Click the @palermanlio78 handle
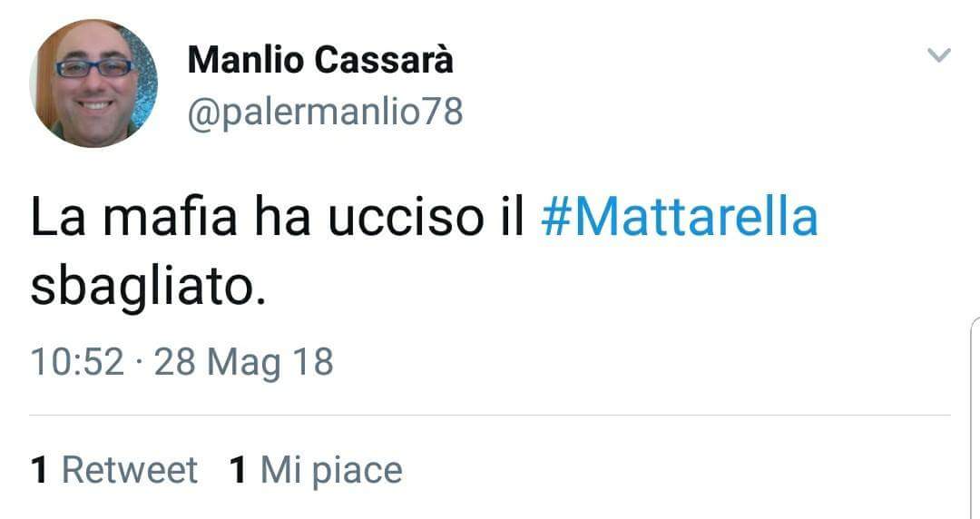The image size is (980, 519). point(325,113)
